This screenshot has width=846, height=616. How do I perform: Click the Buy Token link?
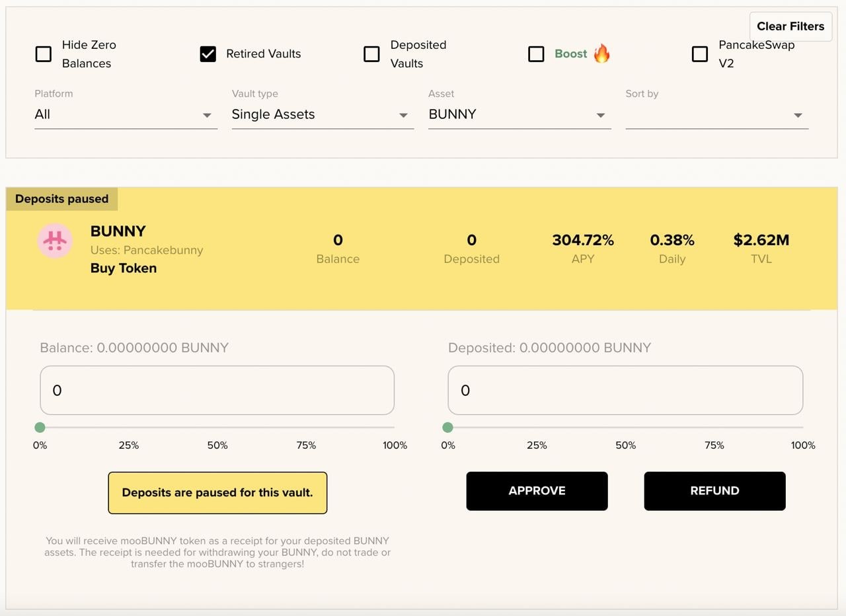124,268
